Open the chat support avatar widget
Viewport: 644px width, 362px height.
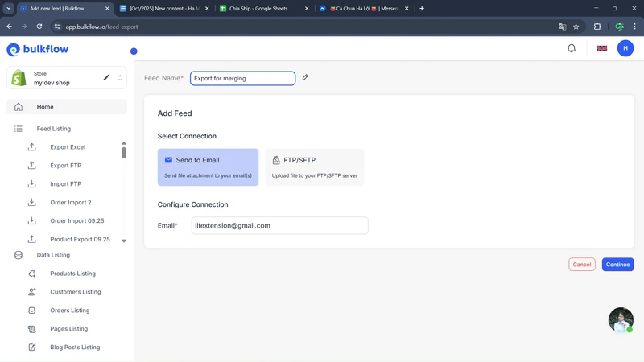[x=620, y=320]
